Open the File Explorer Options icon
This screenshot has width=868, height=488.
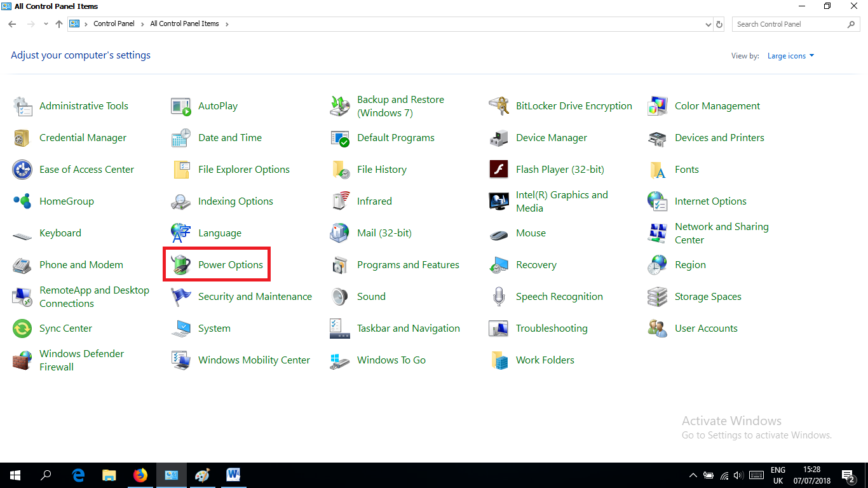(x=181, y=170)
